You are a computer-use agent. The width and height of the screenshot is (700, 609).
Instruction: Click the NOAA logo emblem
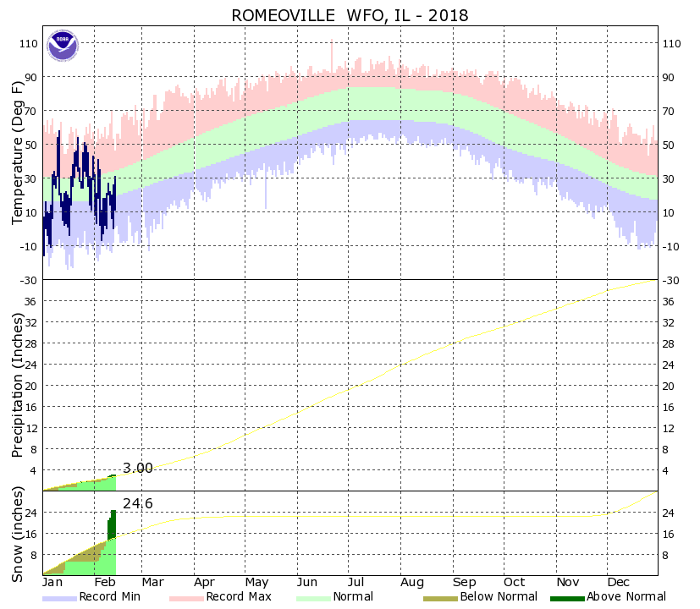pos(63,45)
